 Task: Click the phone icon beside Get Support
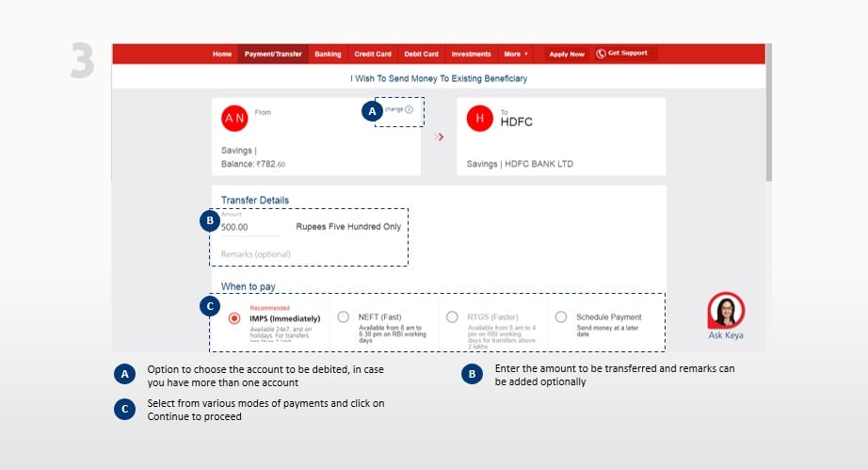[601, 54]
